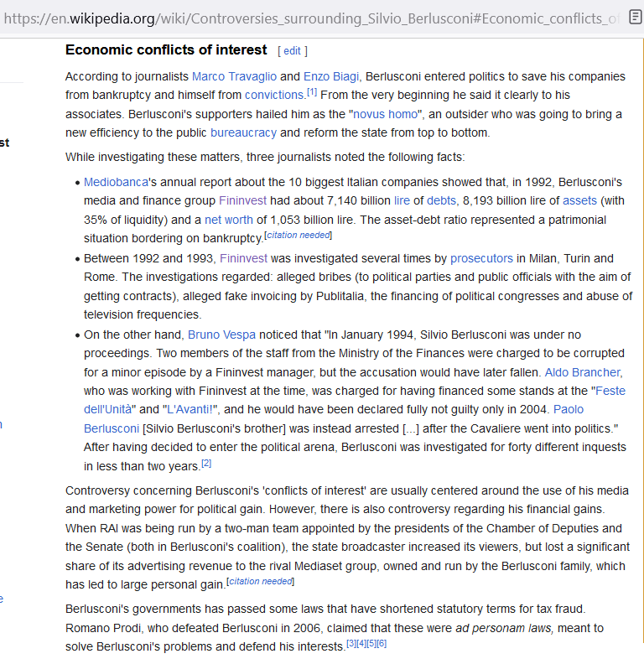Click the Wikipedia URL address field

(x=311, y=18)
